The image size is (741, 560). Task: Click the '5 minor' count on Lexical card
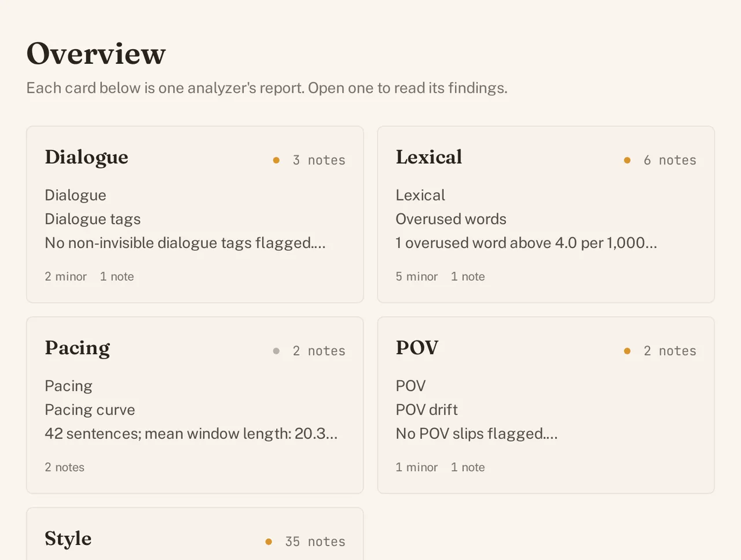417,277
